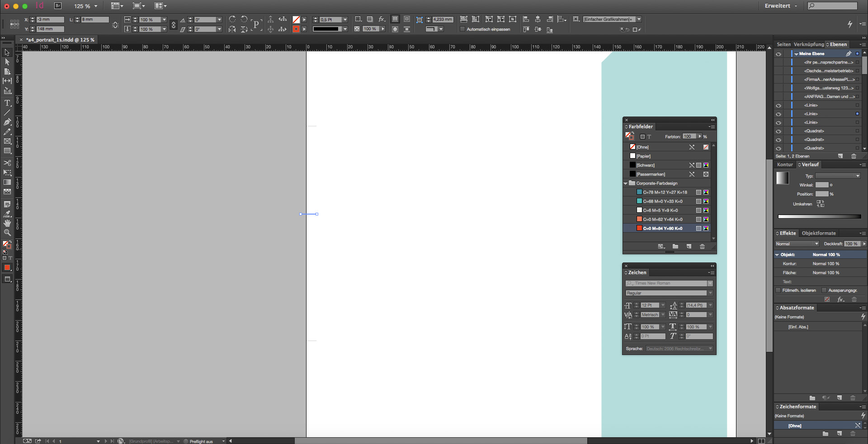Select the Eyedropper tool
This screenshot has height=444, width=868.
coord(7,214)
